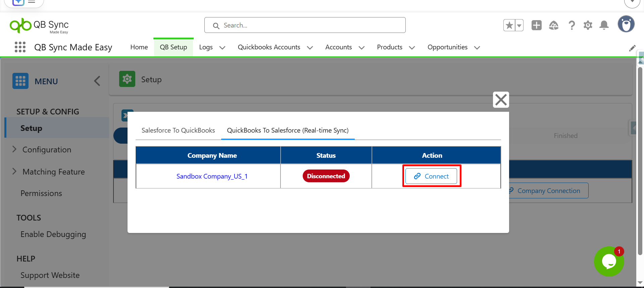Expand the Accounts dropdown chevron
This screenshot has height=288, width=644.
362,48
